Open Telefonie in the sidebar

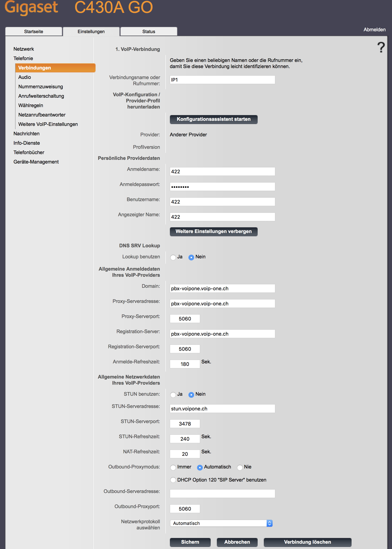(x=23, y=58)
